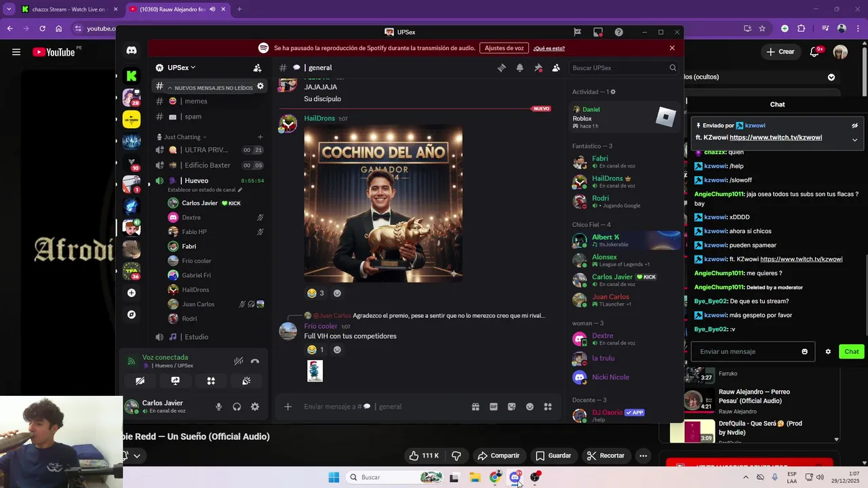Open the memes channel
This screenshot has height=488, width=868.
pyautogui.click(x=208, y=101)
